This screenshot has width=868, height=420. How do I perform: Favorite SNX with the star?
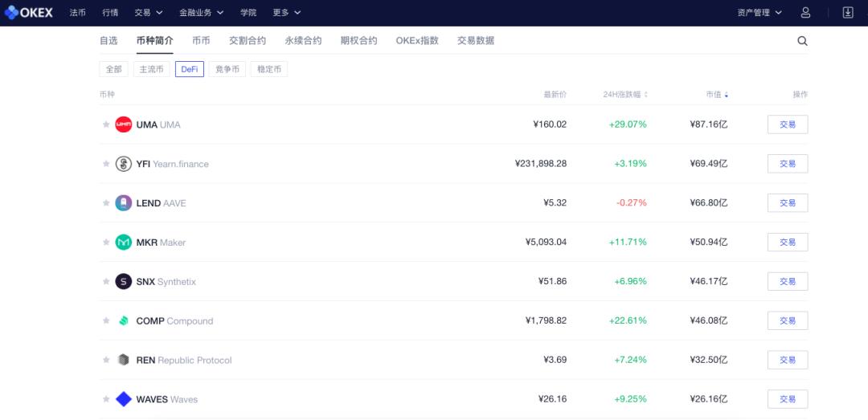[106, 282]
